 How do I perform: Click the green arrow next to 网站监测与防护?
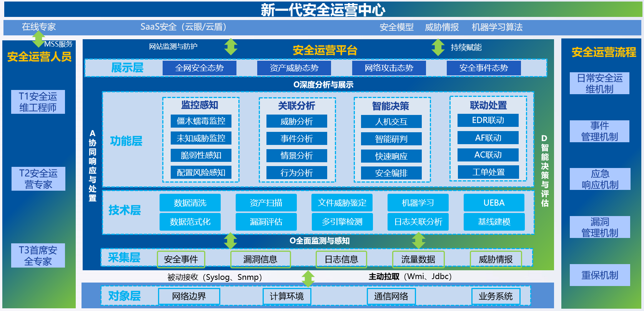coord(231,47)
